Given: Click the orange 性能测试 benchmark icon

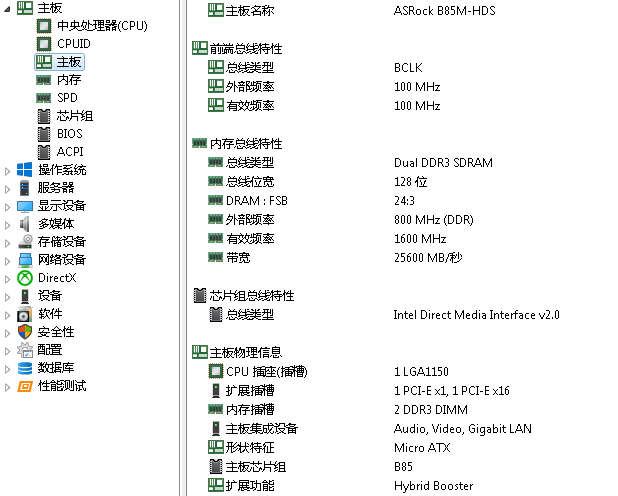Looking at the screenshot, I should [25, 386].
